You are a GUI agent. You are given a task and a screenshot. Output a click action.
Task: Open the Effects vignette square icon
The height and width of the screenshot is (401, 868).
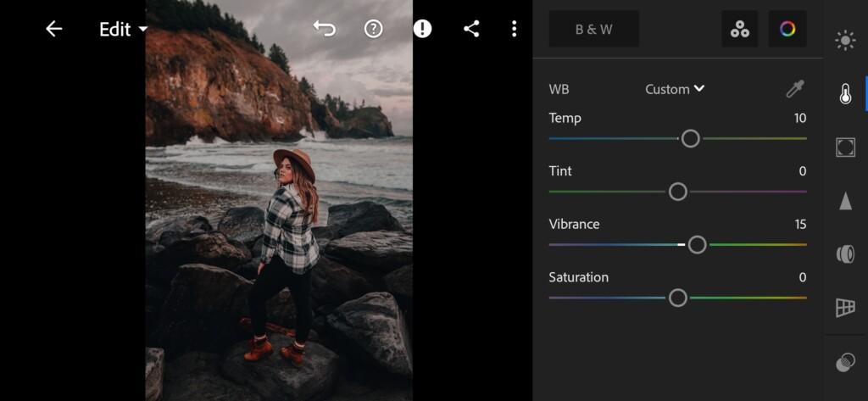(845, 148)
